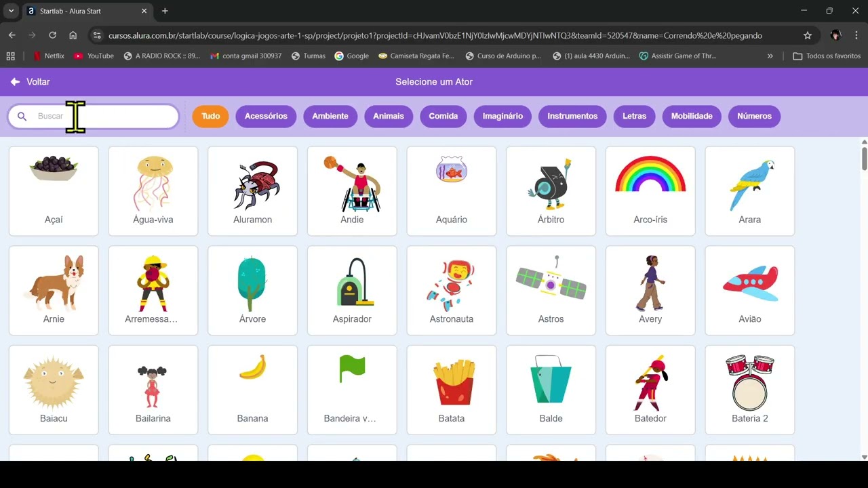Select the Açaí actor card
The height and width of the screenshot is (488, 868).
[54, 191]
